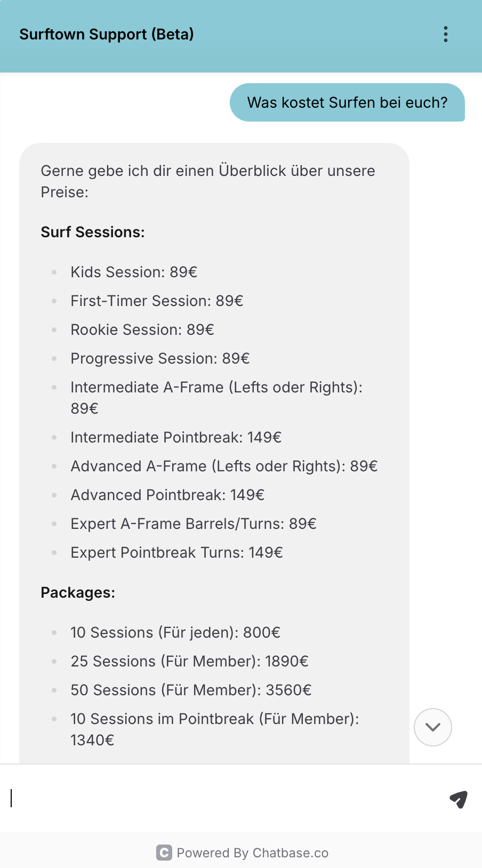Viewport: 482px width, 868px height.
Task: Click the scroll-down chevron button
Action: [433, 727]
